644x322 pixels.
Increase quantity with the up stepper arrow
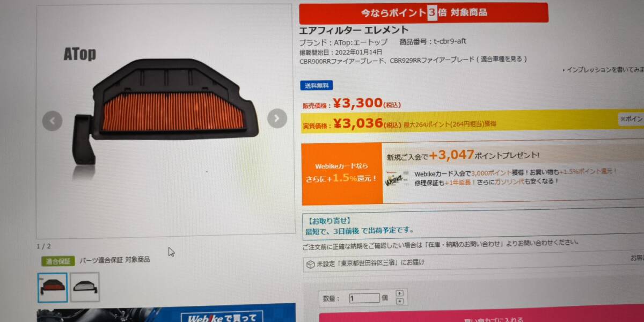coord(399,293)
